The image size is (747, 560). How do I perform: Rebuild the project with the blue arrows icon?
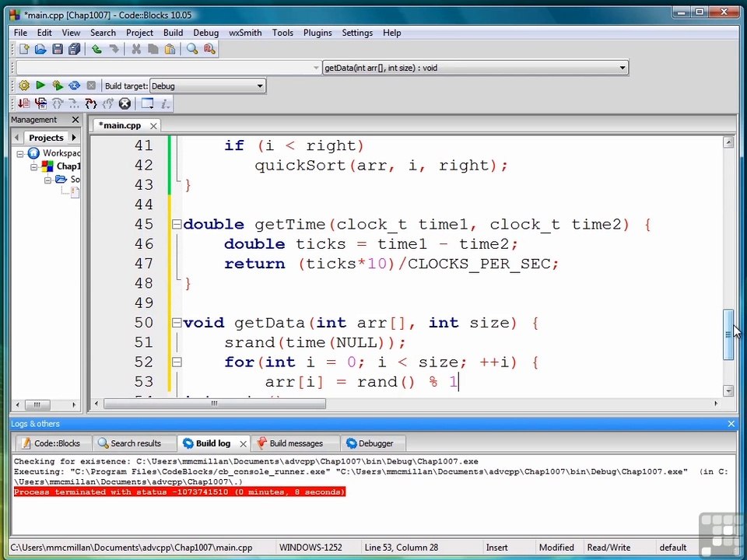coord(75,86)
